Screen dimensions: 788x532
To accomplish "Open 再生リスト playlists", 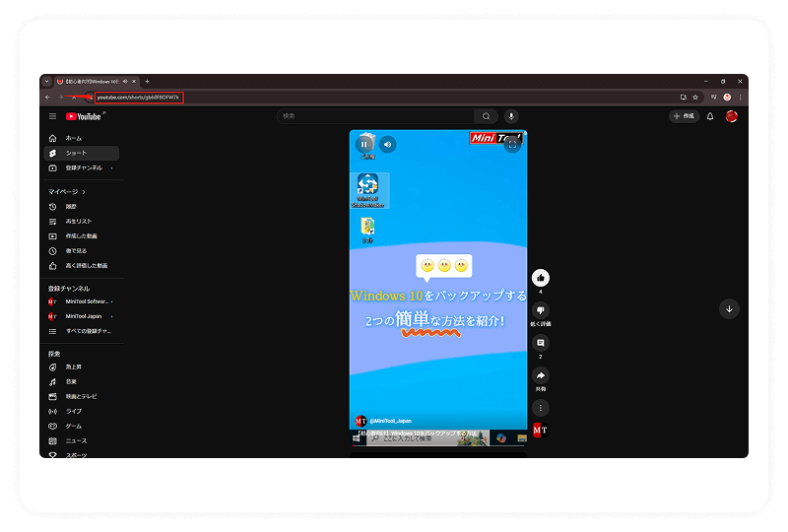I will pos(82,222).
